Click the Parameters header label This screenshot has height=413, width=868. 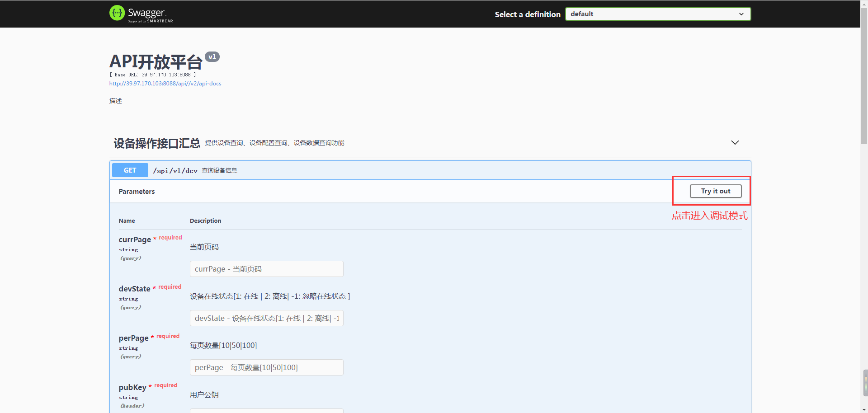point(137,192)
